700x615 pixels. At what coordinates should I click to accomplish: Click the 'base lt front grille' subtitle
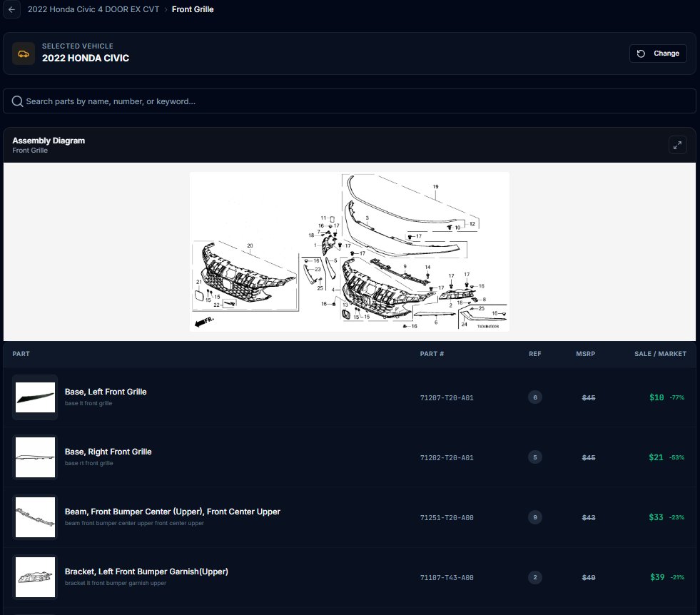point(88,403)
